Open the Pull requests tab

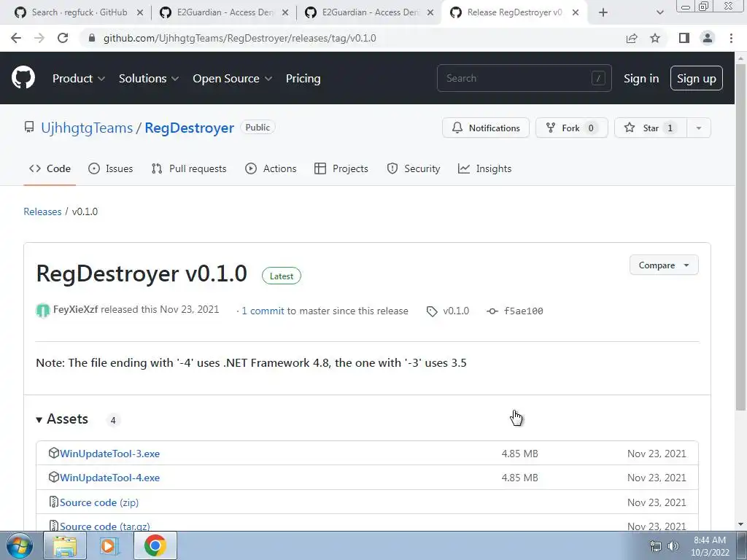click(x=189, y=168)
